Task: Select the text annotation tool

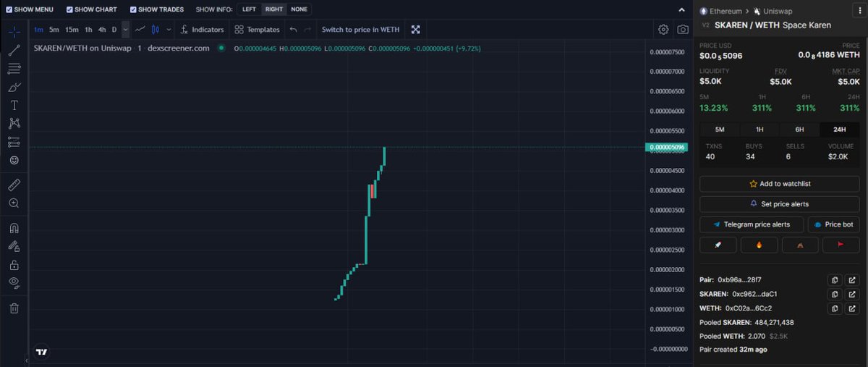Action: pyautogui.click(x=14, y=106)
